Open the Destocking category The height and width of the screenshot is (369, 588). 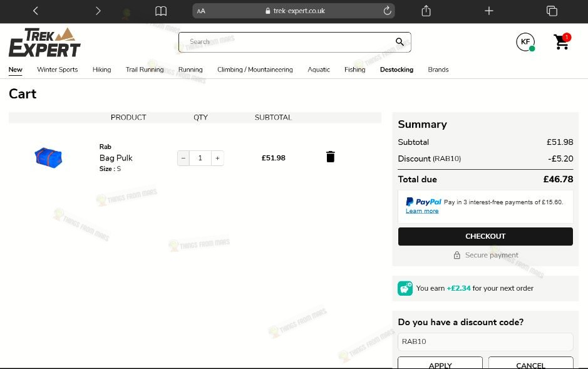click(x=396, y=70)
